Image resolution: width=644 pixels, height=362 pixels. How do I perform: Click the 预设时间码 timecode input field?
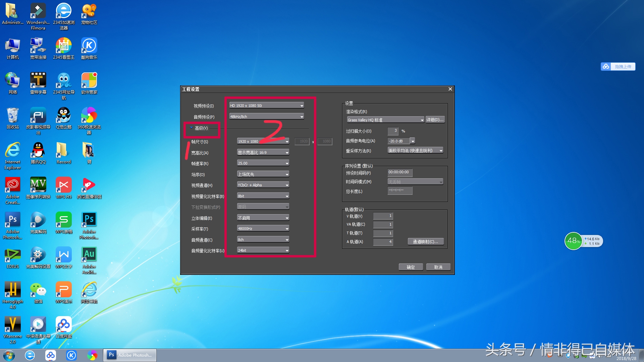(x=399, y=172)
